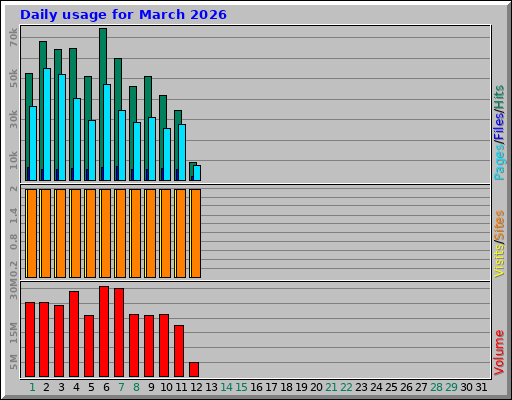Click the day 1 label on the axis
The image size is (512, 400).
32,387
